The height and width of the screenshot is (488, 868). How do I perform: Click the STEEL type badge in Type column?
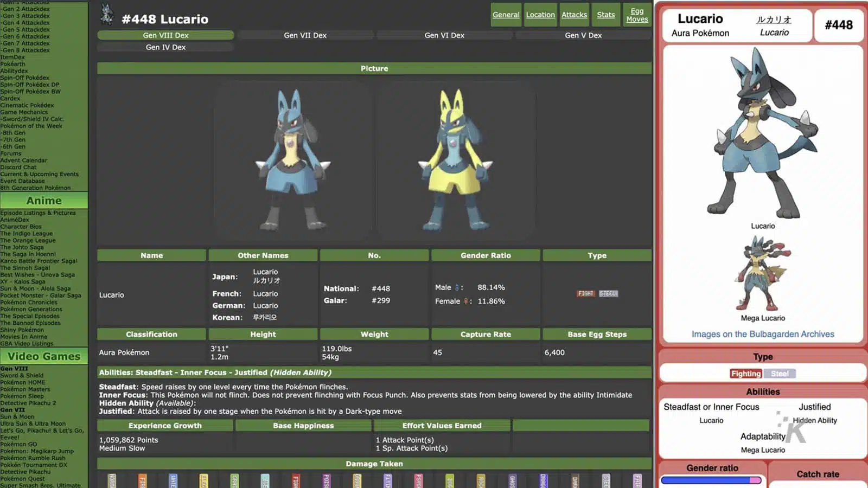(608, 293)
